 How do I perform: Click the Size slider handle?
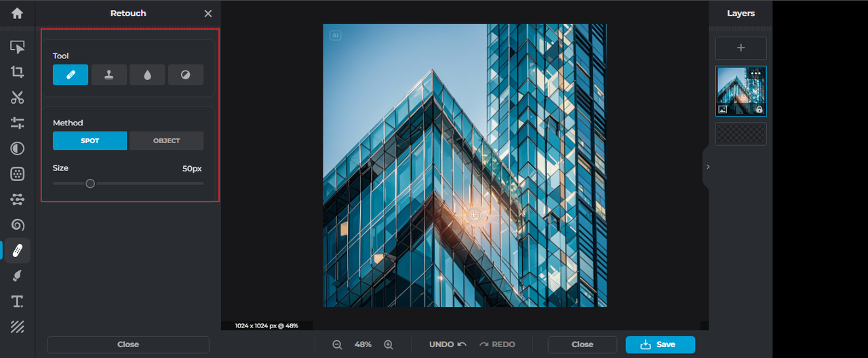(x=90, y=183)
